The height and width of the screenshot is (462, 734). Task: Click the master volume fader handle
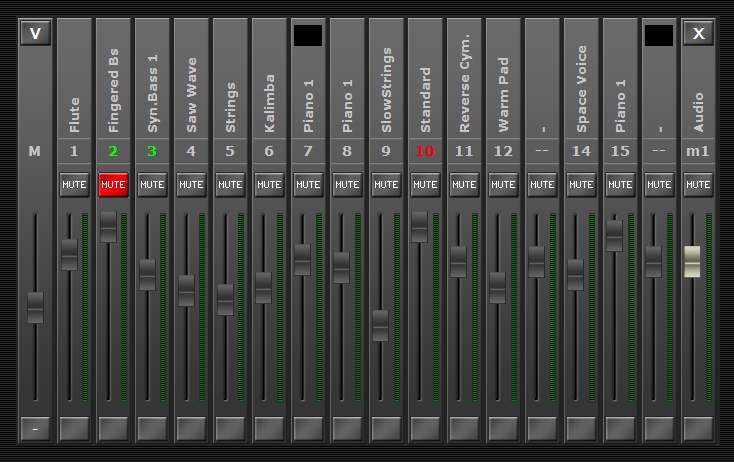(35, 308)
